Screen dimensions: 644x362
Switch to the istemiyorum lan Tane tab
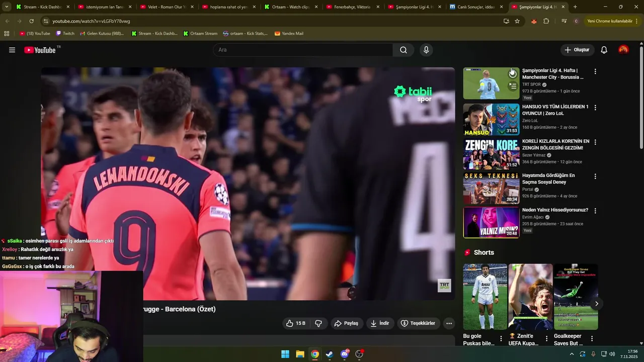pyautogui.click(x=104, y=7)
